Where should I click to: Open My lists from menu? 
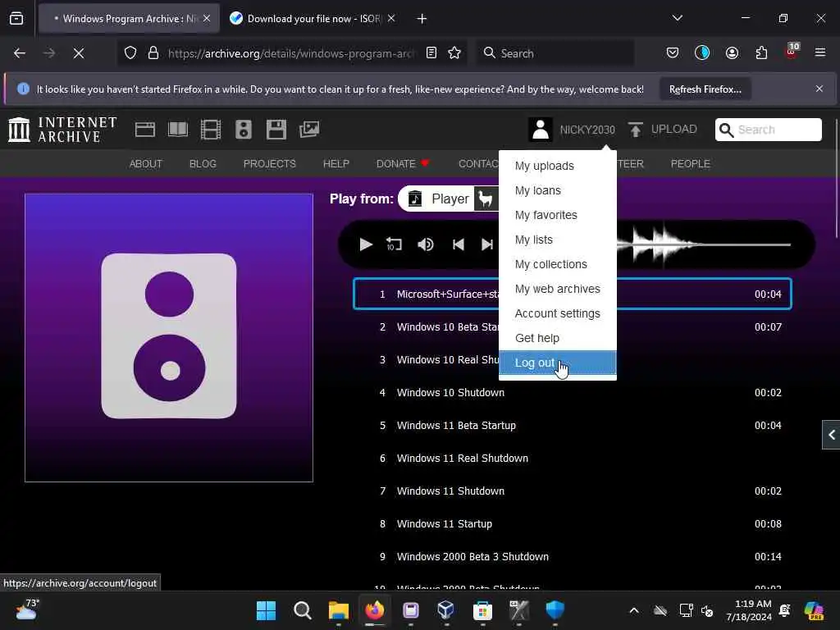coord(558,240)
